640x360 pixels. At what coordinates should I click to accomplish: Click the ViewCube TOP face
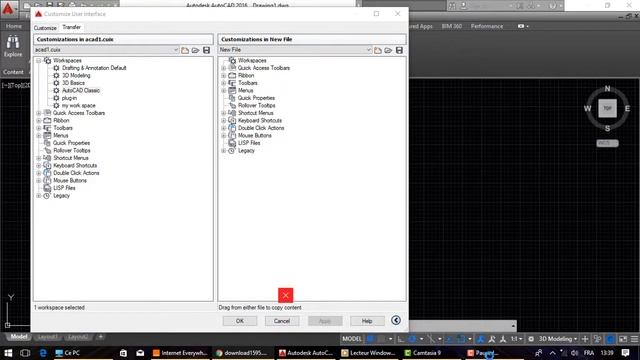(607, 108)
